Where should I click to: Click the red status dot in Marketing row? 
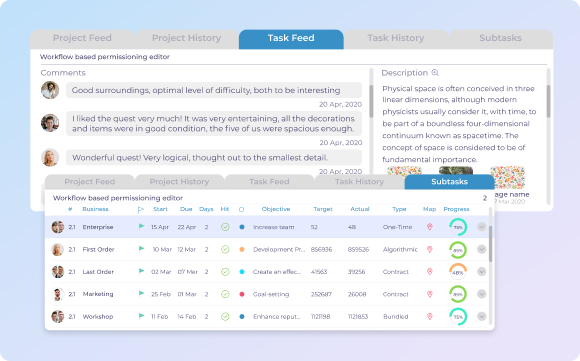click(242, 294)
